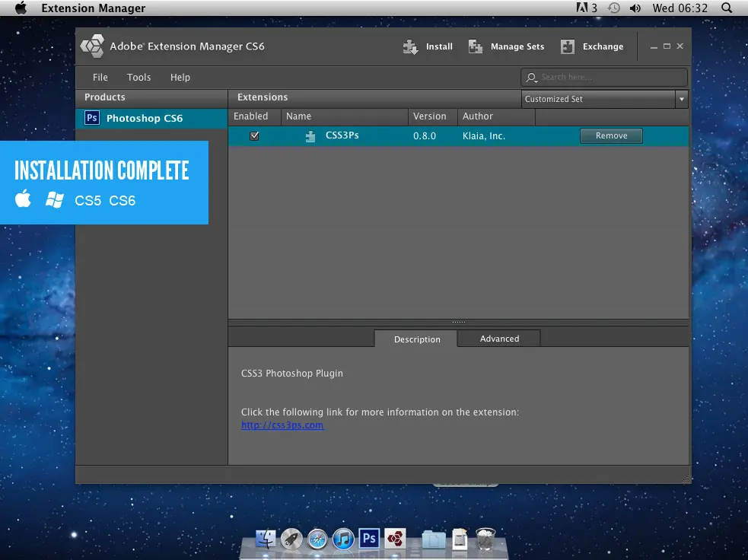Screen dimensions: 748x560
Task: Open the Help menu
Action: click(180, 78)
